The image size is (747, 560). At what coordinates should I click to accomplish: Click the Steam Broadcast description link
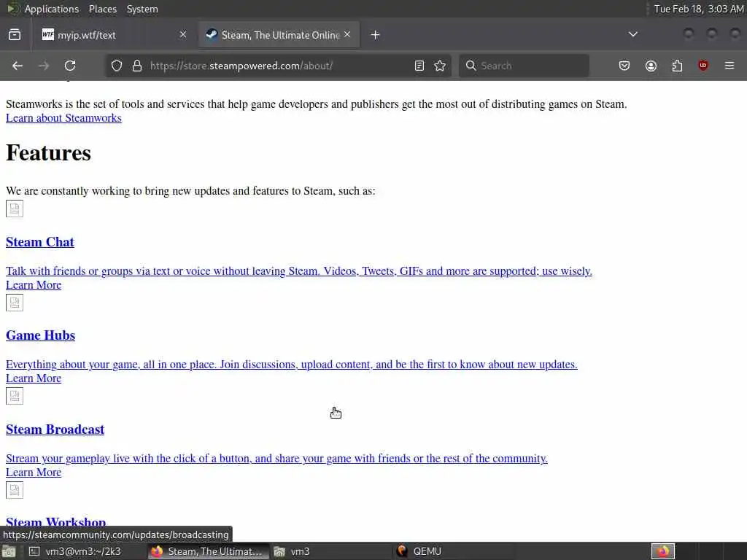[276, 459]
